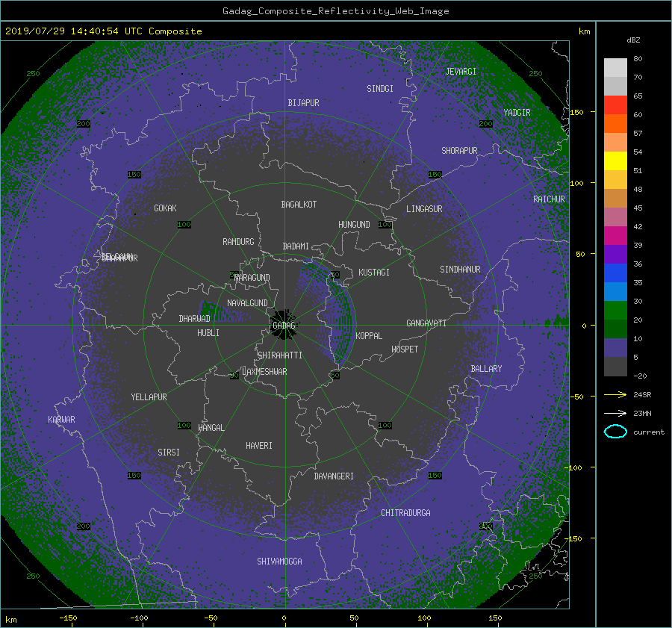Click the 'dBZ' legend heading
Screen dimensions: 672x628
(x=633, y=40)
